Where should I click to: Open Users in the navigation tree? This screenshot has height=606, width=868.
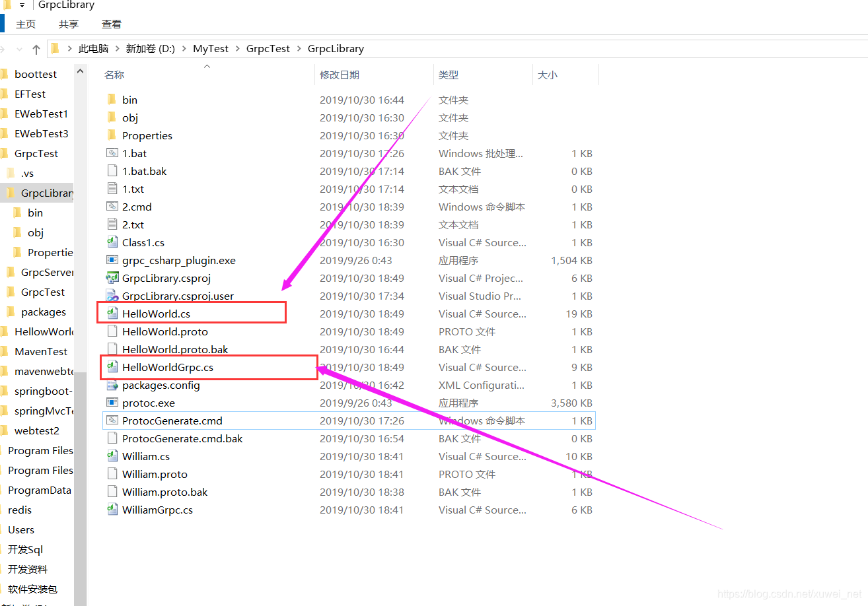[21, 529]
